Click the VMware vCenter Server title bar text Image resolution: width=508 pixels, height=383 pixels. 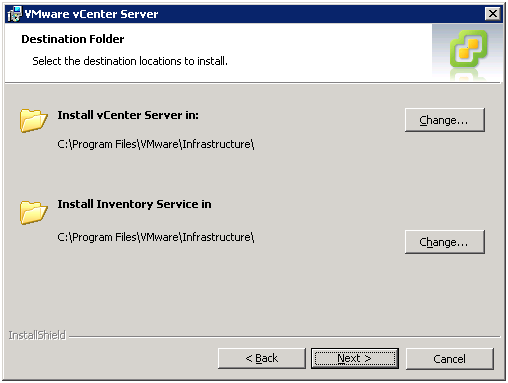[x=91, y=14]
